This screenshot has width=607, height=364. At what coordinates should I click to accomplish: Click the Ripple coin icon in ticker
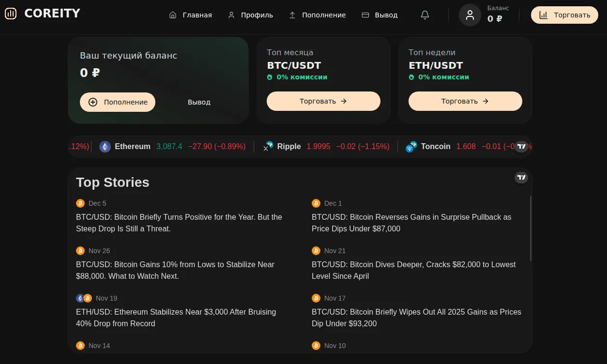click(268, 147)
